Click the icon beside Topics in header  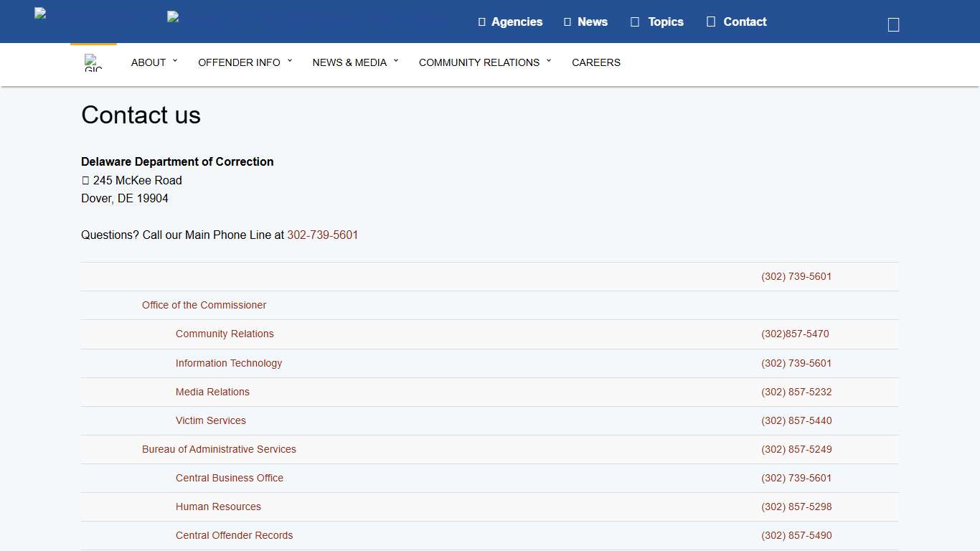coord(635,22)
